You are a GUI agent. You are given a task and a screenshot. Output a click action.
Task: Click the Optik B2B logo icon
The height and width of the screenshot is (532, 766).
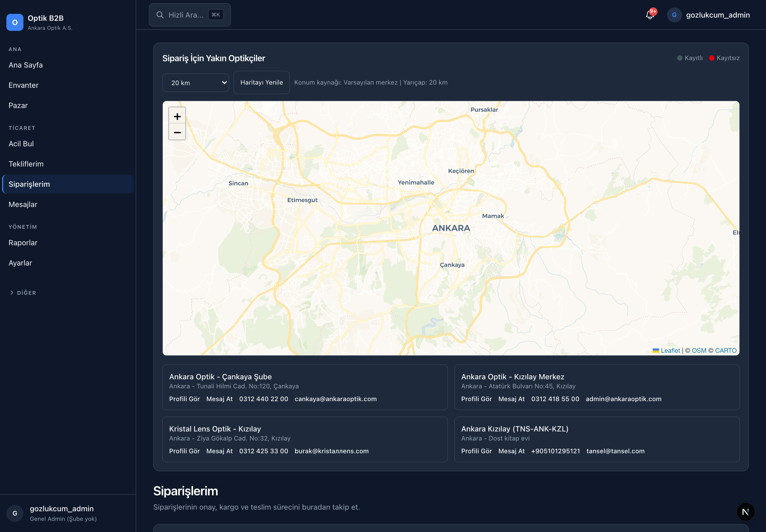[x=15, y=22]
